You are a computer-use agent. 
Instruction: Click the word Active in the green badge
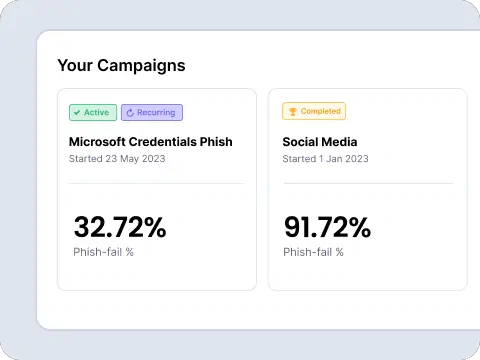(97, 112)
